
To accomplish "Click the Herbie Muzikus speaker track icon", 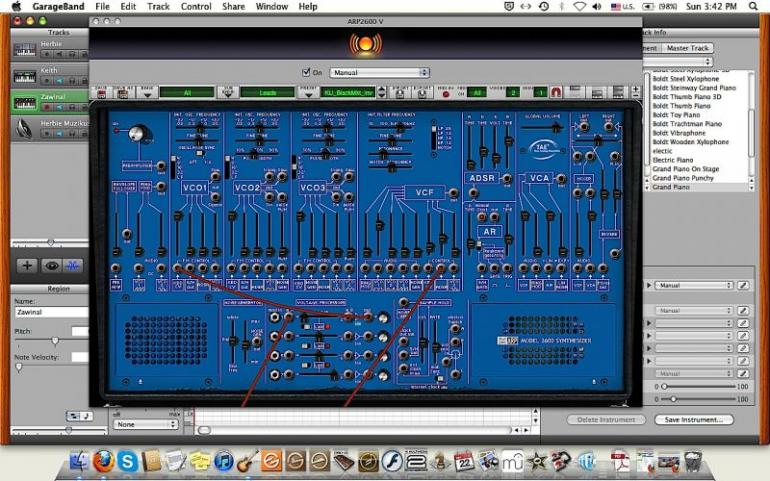I will click(x=24, y=129).
